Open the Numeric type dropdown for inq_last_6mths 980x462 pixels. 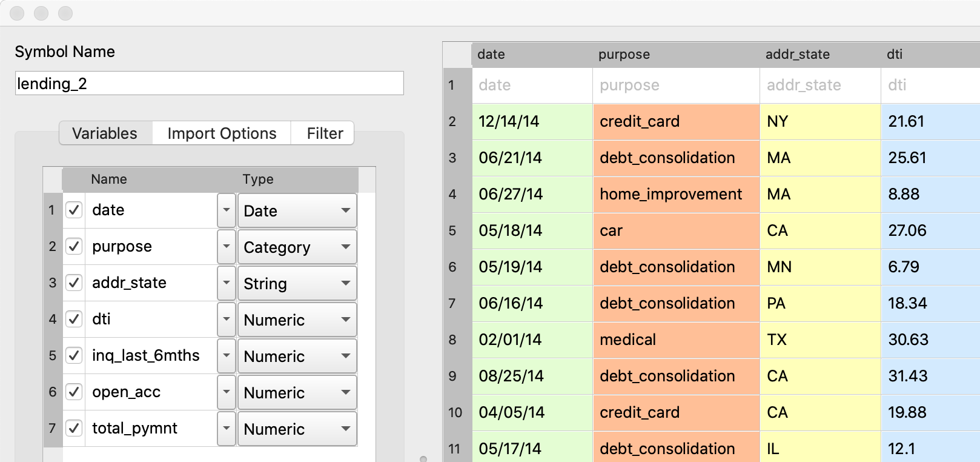(x=297, y=356)
